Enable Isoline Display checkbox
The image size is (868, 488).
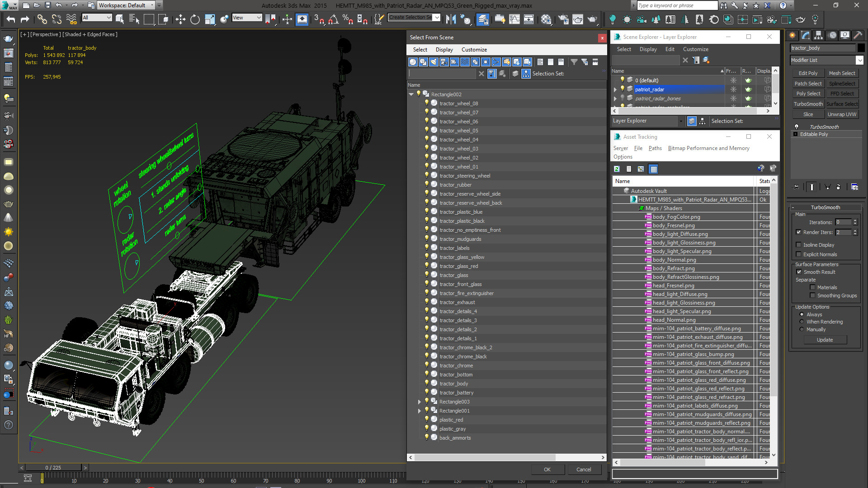(798, 245)
